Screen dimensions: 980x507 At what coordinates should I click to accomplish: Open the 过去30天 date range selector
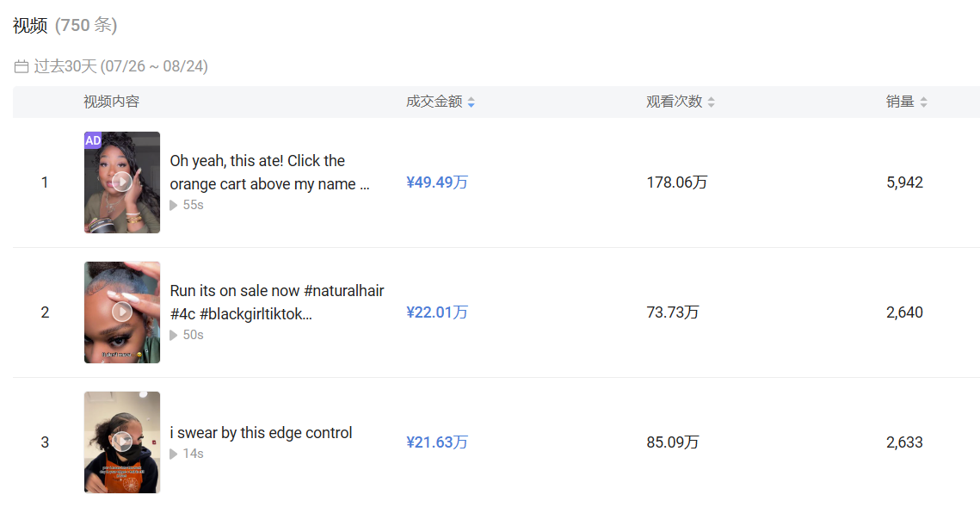pyautogui.click(x=120, y=67)
